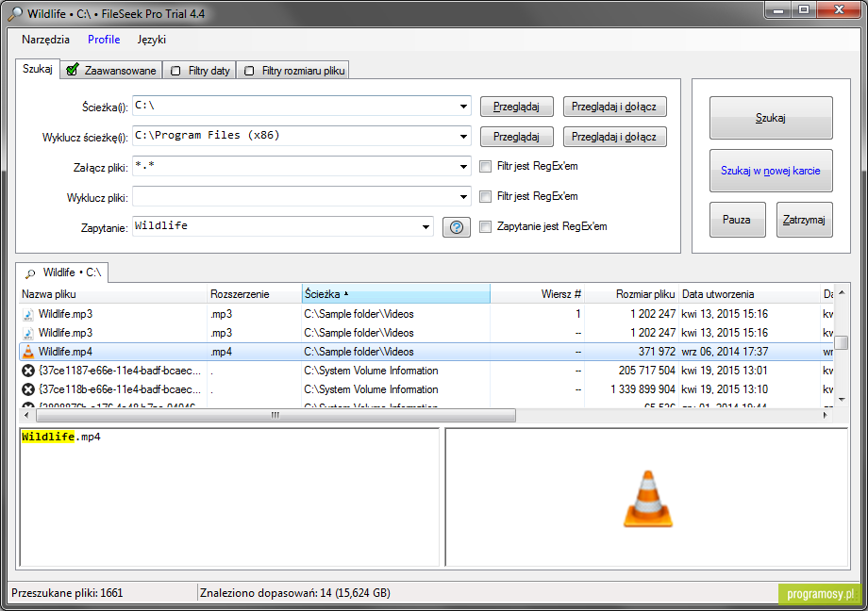Expand the Ścieżka(i) path dropdown
The height and width of the screenshot is (611, 868).
point(463,107)
